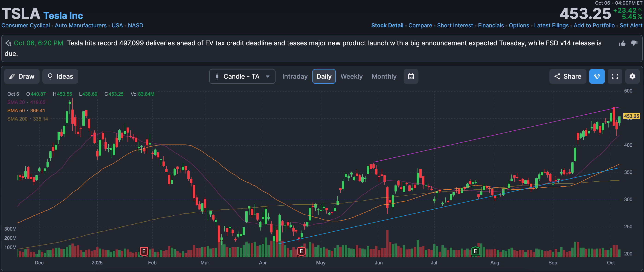
Task: Click the thumbs up icon on news
Action: click(x=622, y=43)
